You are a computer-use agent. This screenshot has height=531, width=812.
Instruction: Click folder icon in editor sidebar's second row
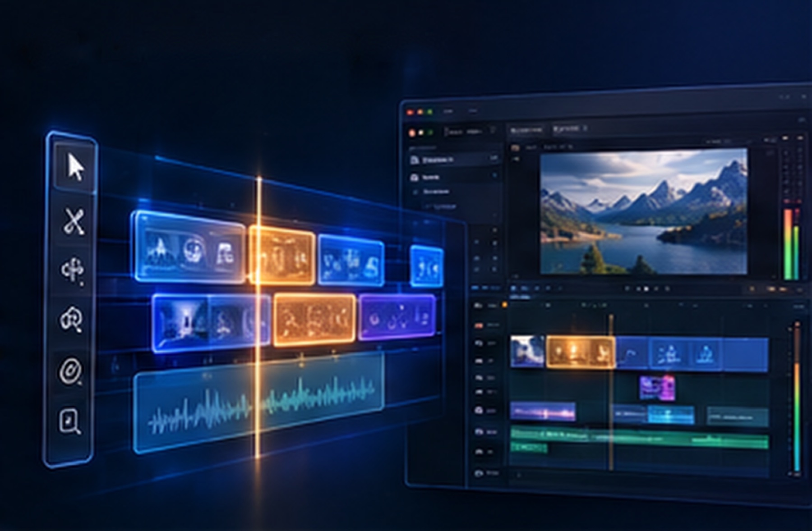(x=415, y=178)
